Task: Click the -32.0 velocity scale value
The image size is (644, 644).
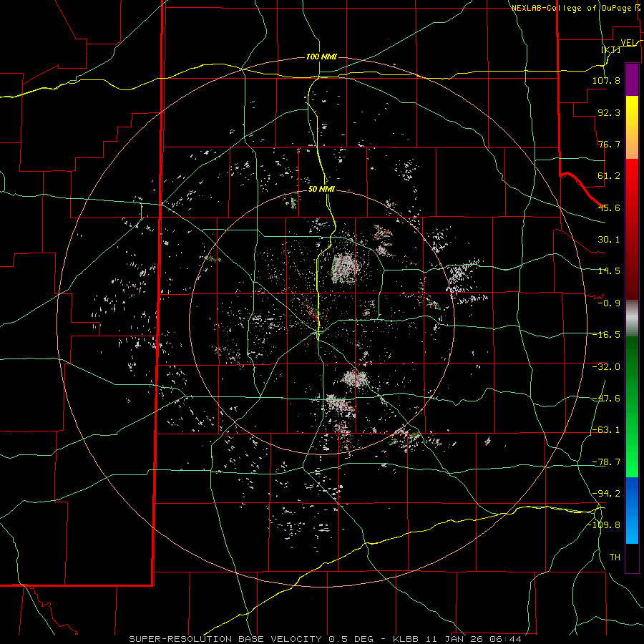Action: pos(606,367)
